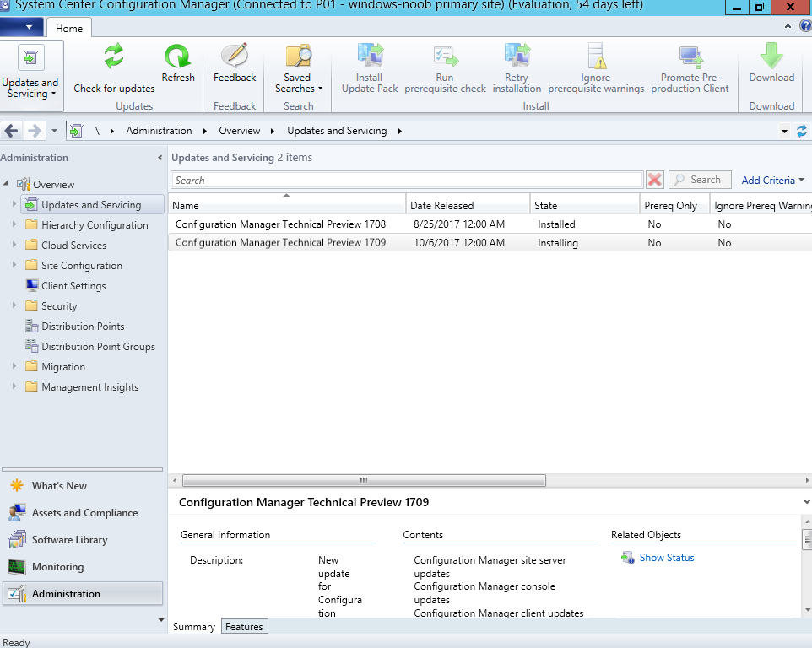The width and height of the screenshot is (812, 648).
Task: Open Monitoring workspace
Action: pyautogui.click(x=57, y=567)
